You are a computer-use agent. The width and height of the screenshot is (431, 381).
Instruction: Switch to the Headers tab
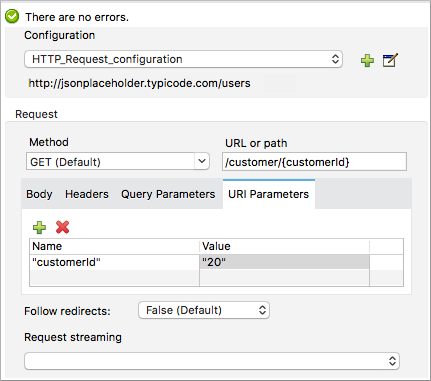(x=87, y=194)
